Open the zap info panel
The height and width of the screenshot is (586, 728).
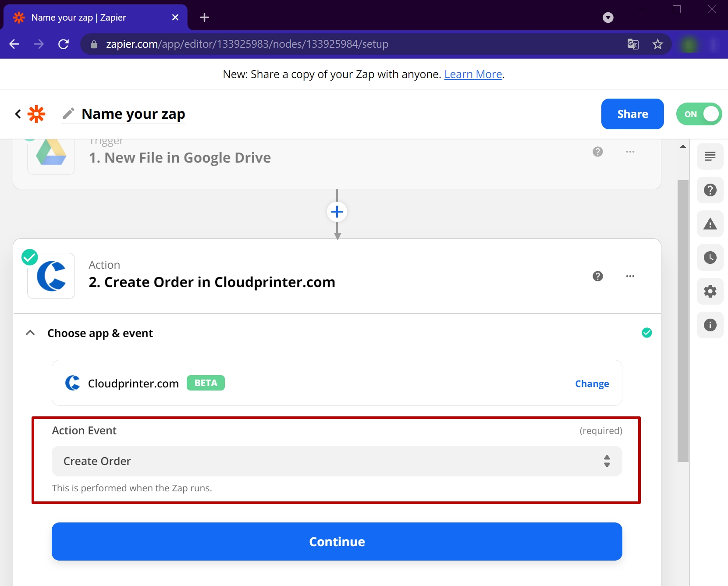pyautogui.click(x=710, y=325)
